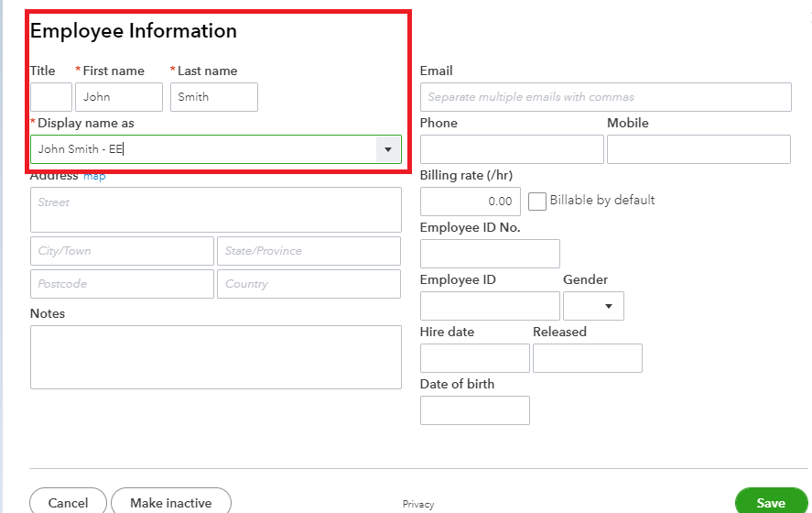Click the Billing rate per hour field
Screen dimensions: 812x513
pyautogui.click(x=471, y=202)
